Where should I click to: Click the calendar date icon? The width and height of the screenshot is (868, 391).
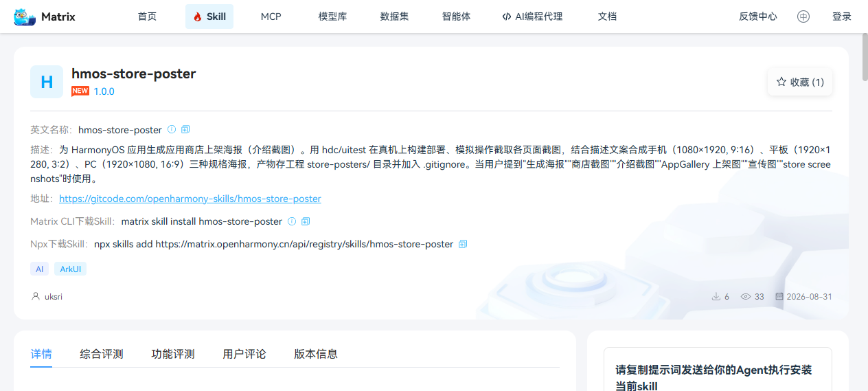click(x=779, y=297)
